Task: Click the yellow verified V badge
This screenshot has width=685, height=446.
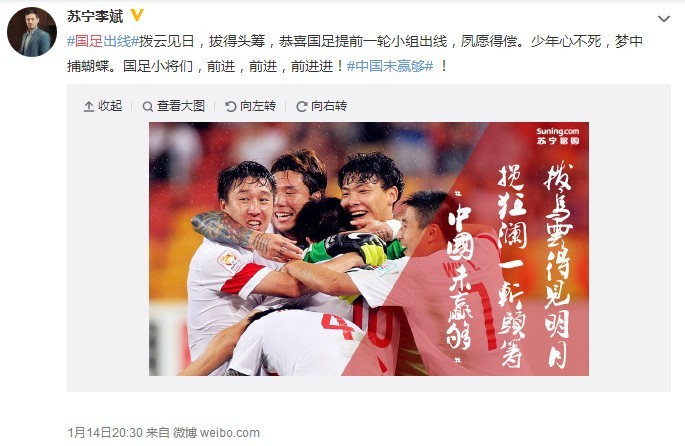Action: click(137, 15)
